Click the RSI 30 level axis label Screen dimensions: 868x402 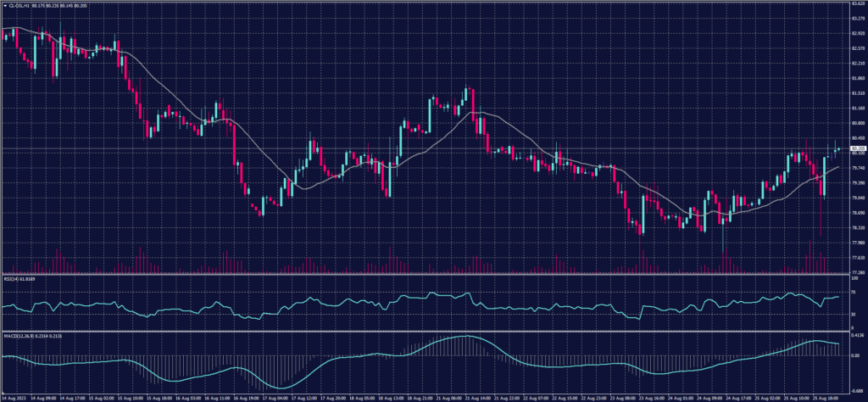coord(852,315)
